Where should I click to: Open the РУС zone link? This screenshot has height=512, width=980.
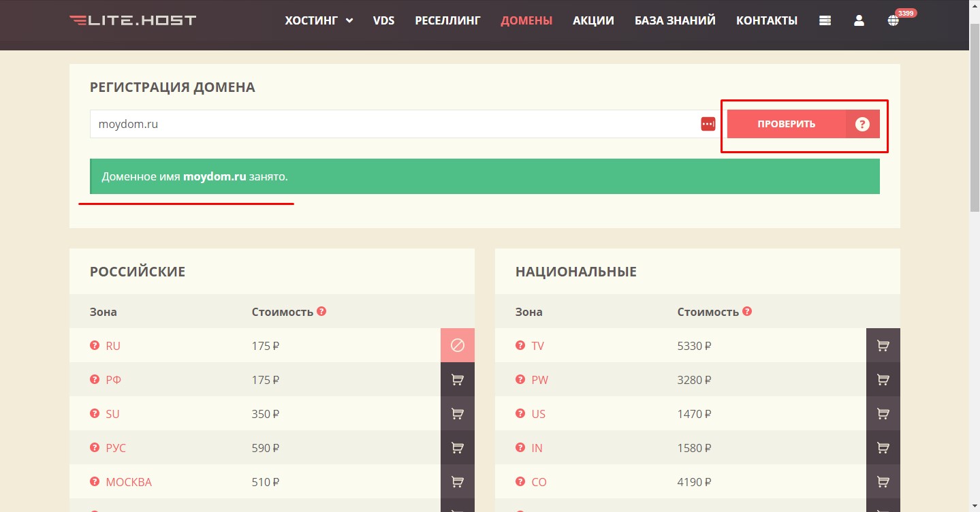click(116, 448)
